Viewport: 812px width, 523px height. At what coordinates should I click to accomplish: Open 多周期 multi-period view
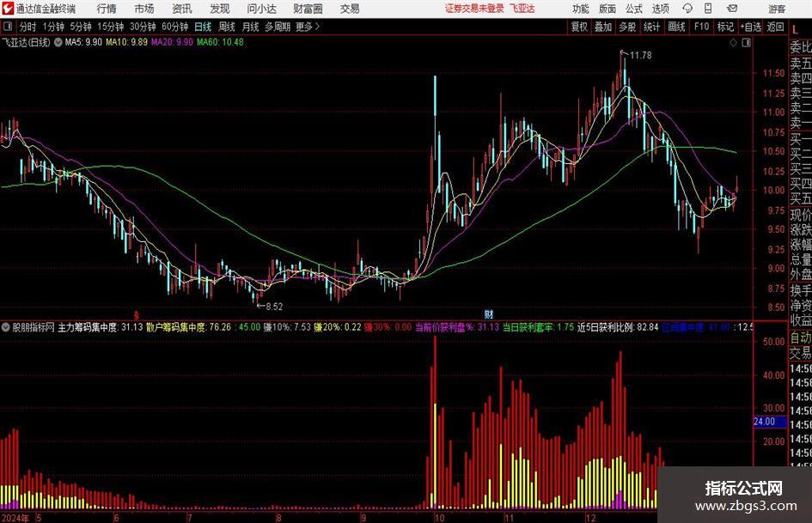click(277, 27)
